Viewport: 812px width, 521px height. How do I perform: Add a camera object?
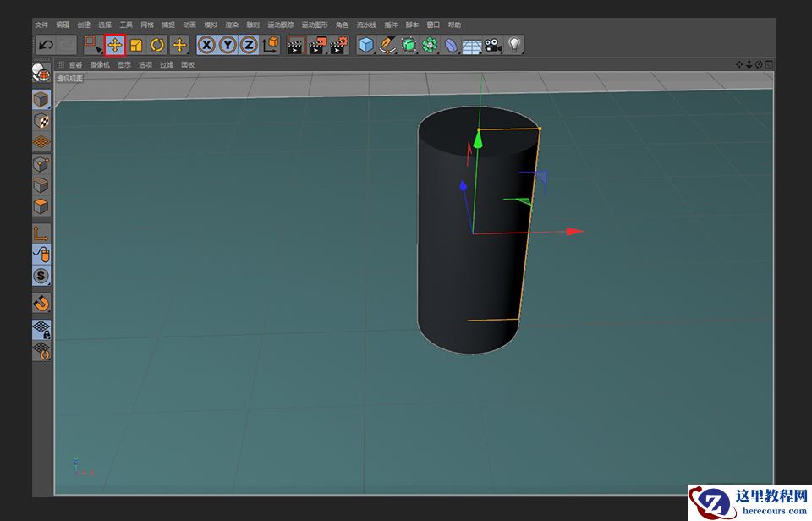point(493,45)
